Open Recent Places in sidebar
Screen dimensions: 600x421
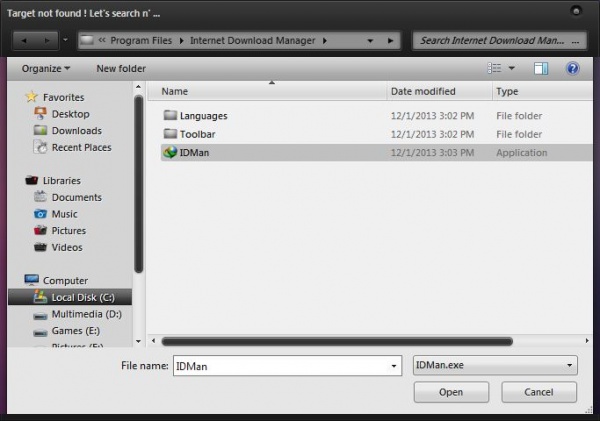pyautogui.click(x=81, y=147)
